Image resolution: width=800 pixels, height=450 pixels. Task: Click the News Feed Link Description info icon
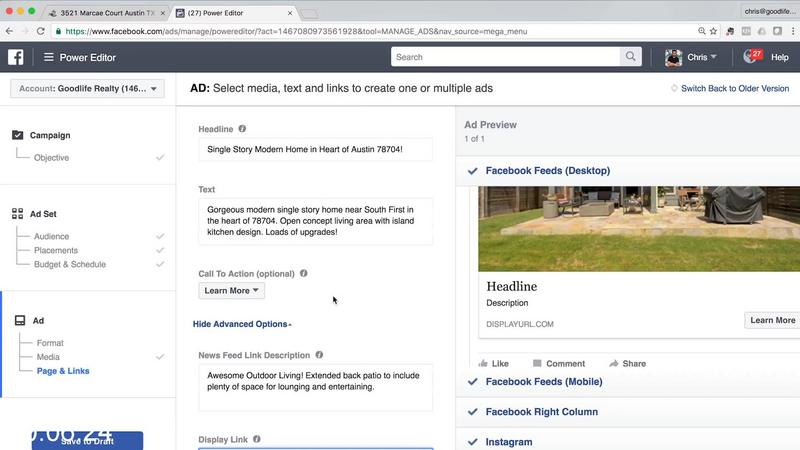[319, 355]
